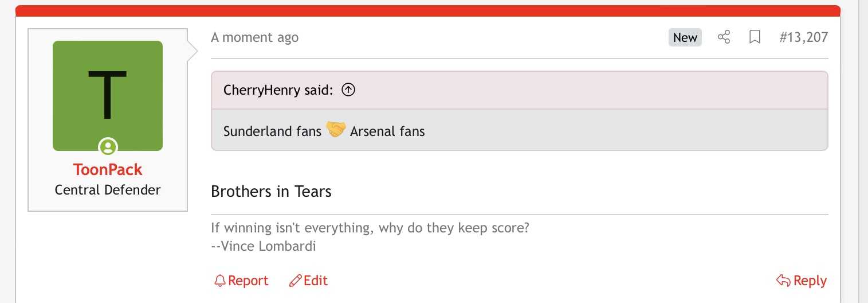Screen dimensions: 868x303
Task: Open the ToonPack username profile link
Action: coord(107,170)
